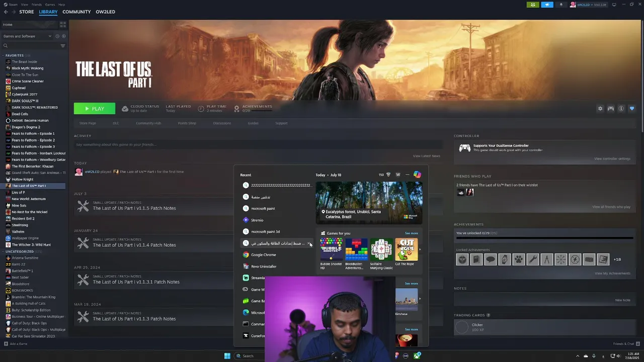The height and width of the screenshot is (362, 644).
Task: Click View Latest News
Action: (x=427, y=156)
